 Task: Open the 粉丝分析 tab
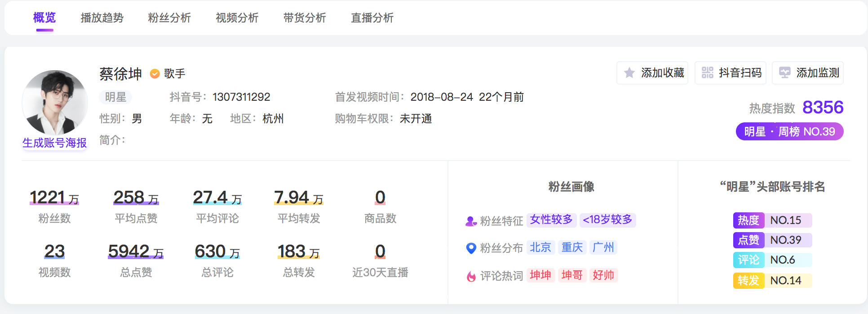tap(169, 18)
